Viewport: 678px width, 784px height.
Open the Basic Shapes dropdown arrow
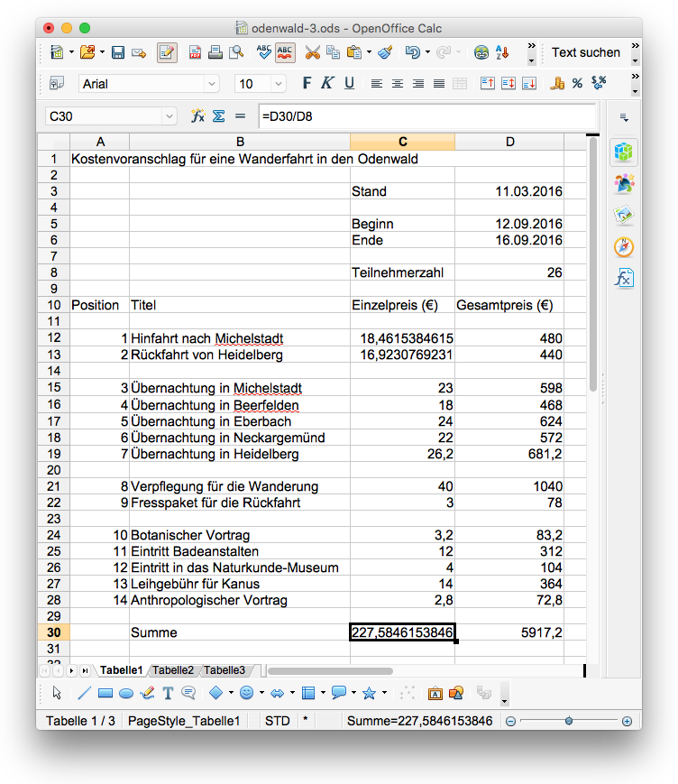coord(231,693)
